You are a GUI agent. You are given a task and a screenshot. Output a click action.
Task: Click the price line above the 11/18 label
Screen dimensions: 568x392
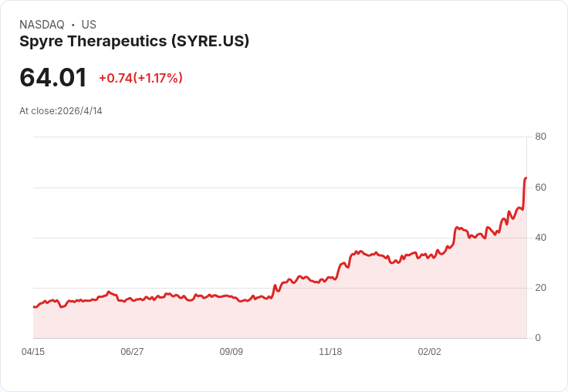(x=330, y=279)
